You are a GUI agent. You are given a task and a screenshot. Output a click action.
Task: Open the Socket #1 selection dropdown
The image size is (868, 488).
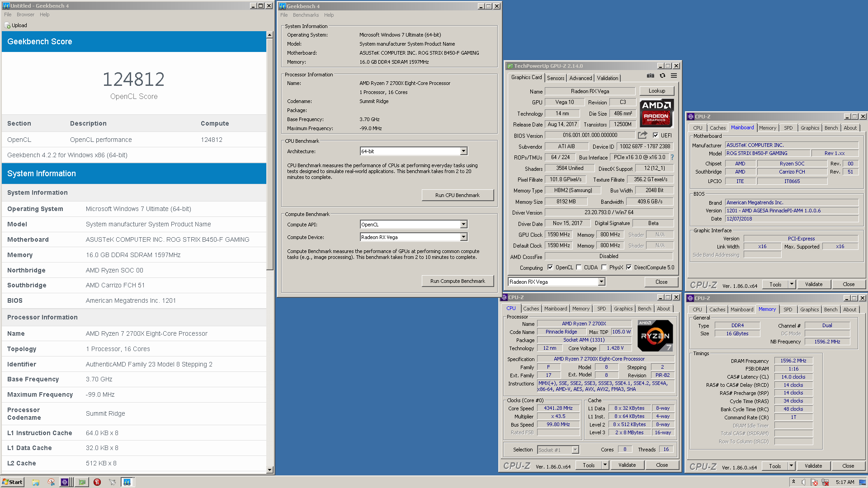pyautogui.click(x=575, y=450)
